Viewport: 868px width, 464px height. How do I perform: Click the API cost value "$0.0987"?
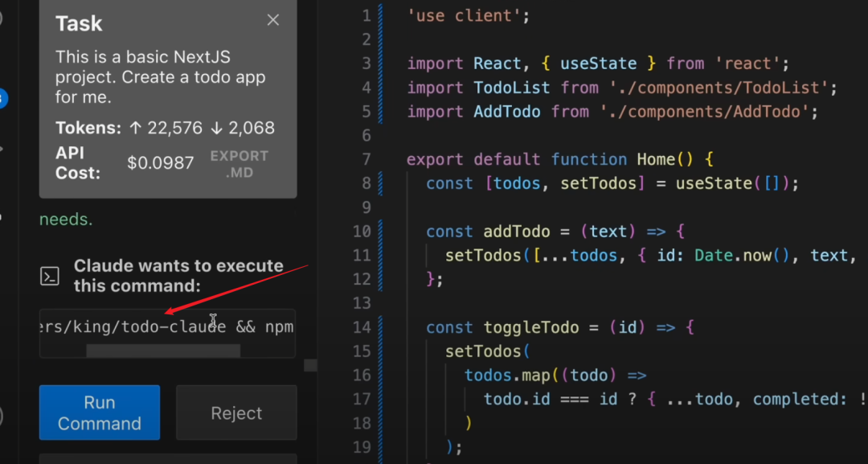tap(161, 162)
